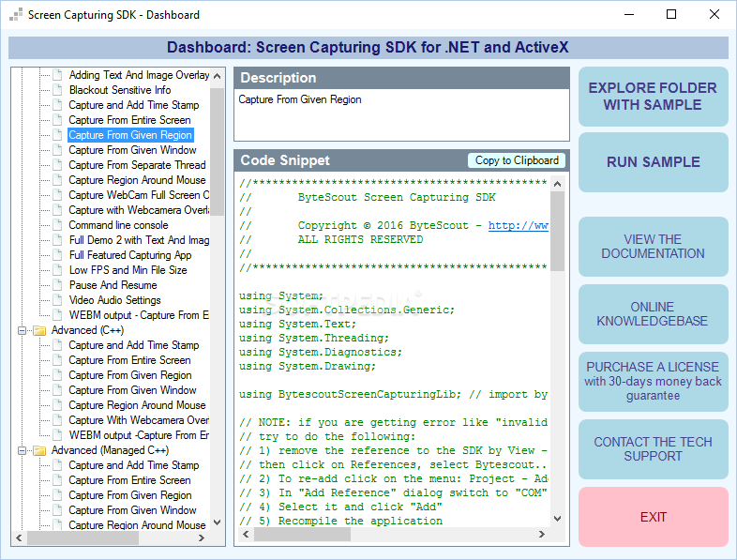Click code snippet scrollbar up arrow
737x560 pixels.
558,184
